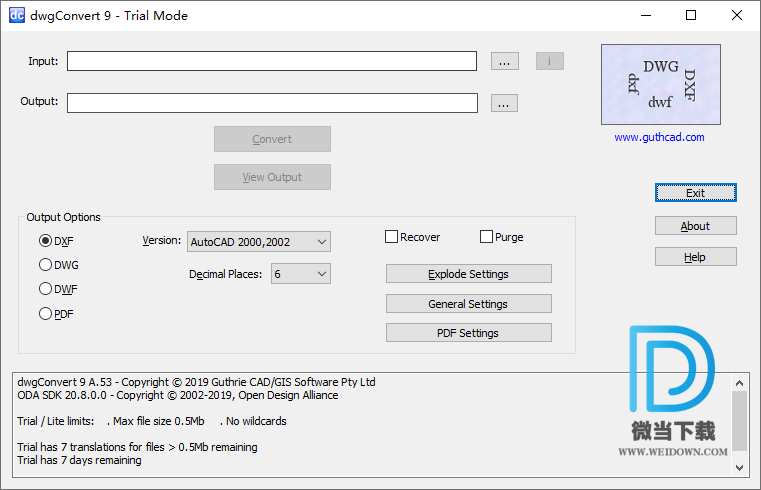Click 'Trial has 7 translations' log line
This screenshot has width=761, height=490.
click(x=137, y=447)
